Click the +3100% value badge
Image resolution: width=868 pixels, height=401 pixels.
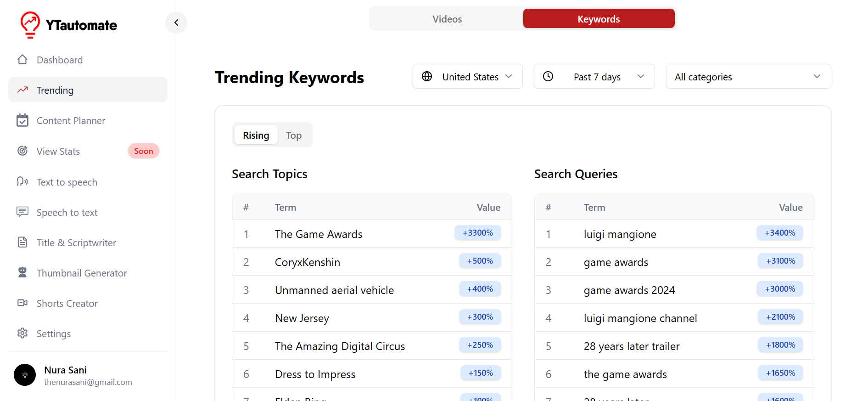coord(780,261)
